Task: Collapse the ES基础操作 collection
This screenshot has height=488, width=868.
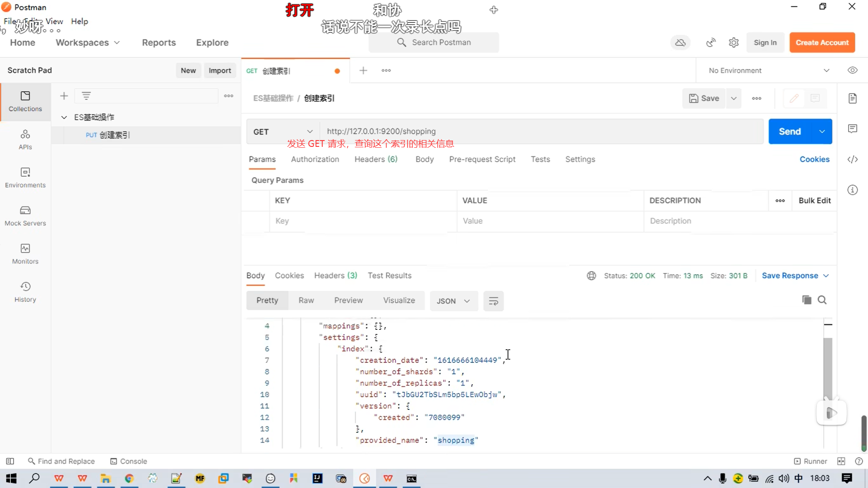Action: tap(64, 117)
